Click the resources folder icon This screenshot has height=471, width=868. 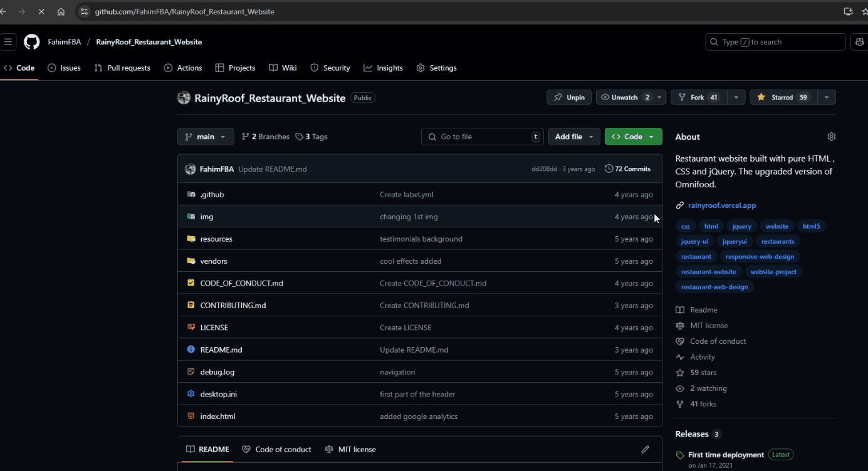coord(191,239)
